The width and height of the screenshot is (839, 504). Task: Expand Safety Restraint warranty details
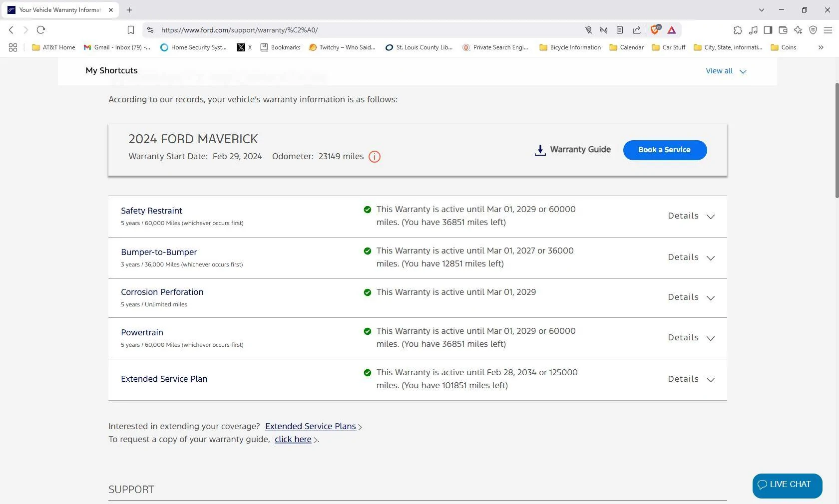click(x=691, y=216)
